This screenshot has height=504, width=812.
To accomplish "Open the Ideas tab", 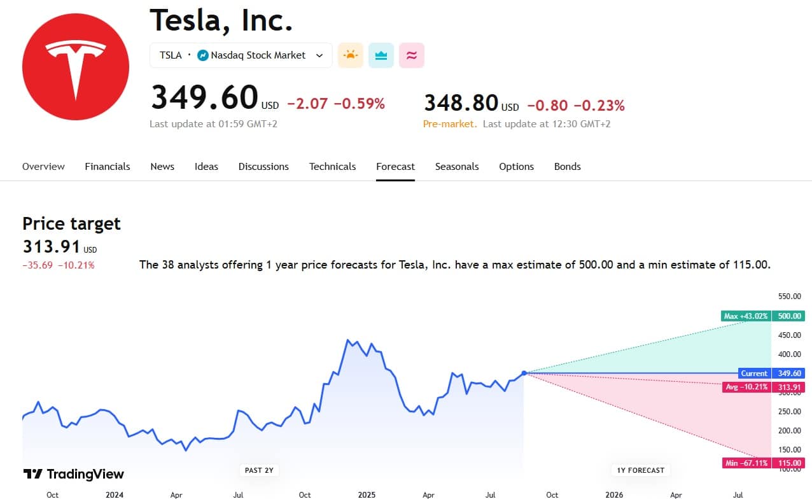I will [206, 167].
